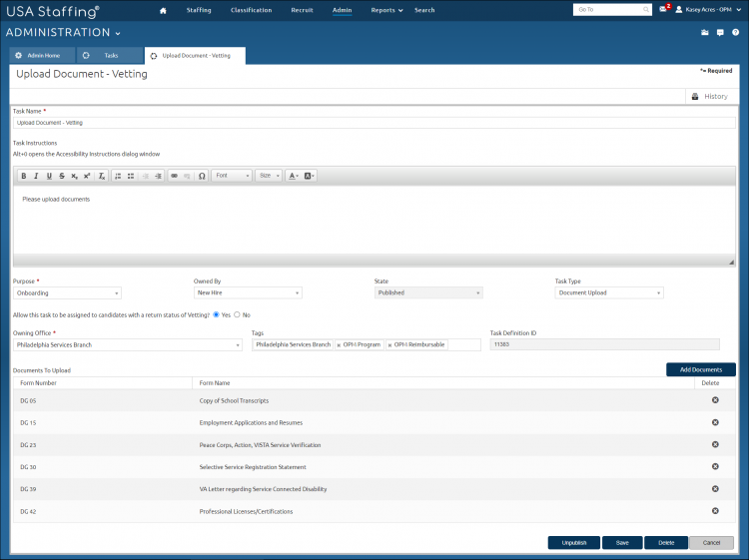
Task: Insert a bulleted list
Action: pos(131,176)
